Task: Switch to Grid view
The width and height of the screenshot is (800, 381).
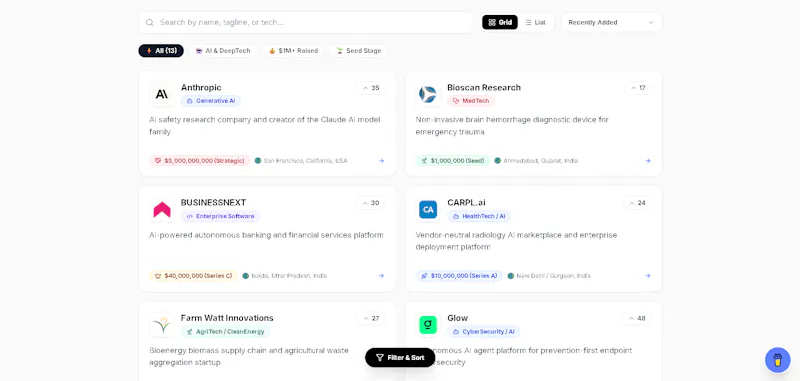Action: coord(500,22)
